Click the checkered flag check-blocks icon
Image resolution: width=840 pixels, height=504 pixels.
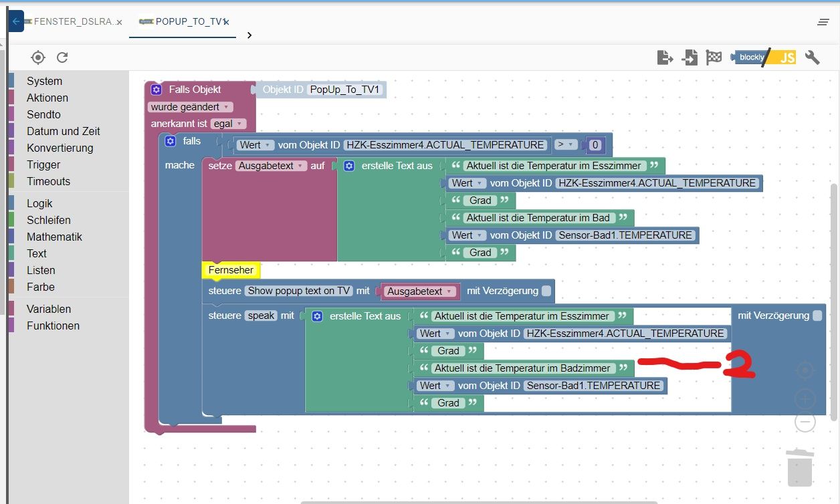tap(714, 57)
